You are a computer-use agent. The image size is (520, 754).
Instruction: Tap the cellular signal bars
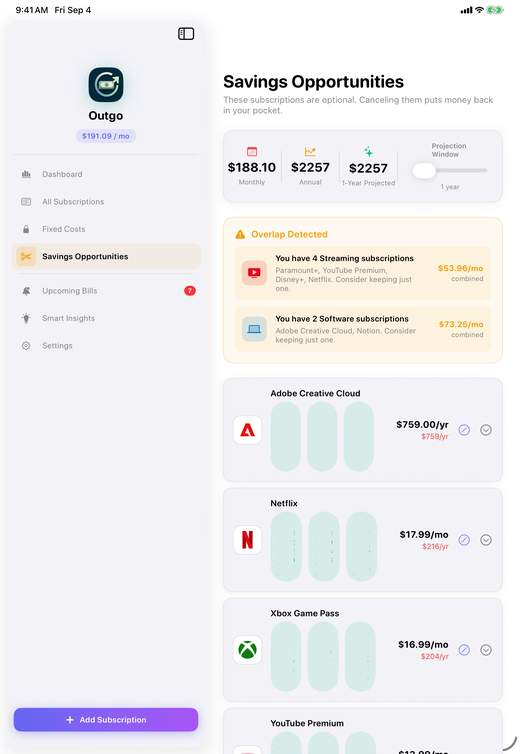(466, 10)
